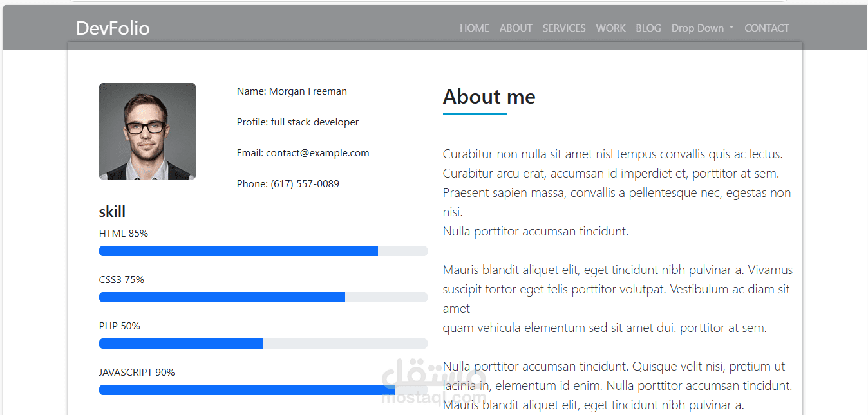Open the BLOG nav link
This screenshot has width=868, height=415.
point(648,28)
